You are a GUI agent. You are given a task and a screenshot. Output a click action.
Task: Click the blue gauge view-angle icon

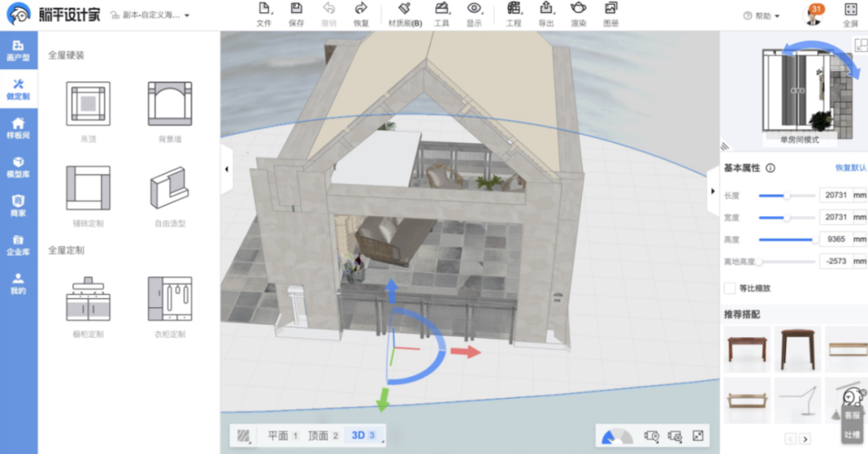[616, 436]
